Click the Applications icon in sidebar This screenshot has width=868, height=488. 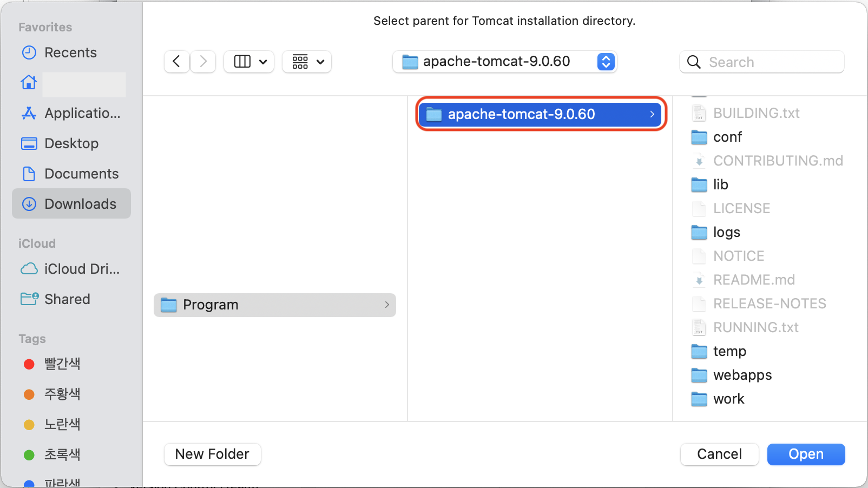click(x=29, y=113)
